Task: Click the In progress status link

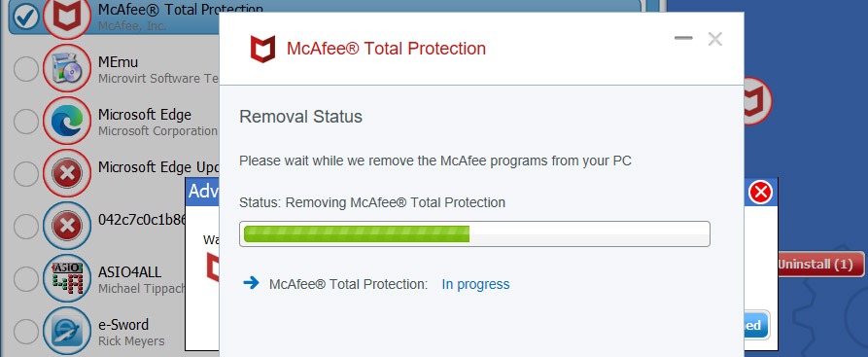Action: point(475,284)
